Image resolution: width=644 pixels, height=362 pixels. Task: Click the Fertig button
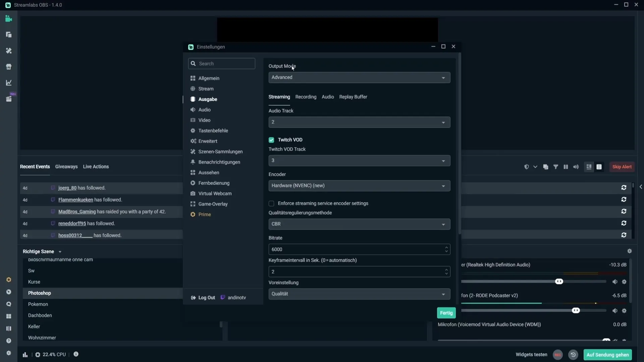pyautogui.click(x=446, y=313)
